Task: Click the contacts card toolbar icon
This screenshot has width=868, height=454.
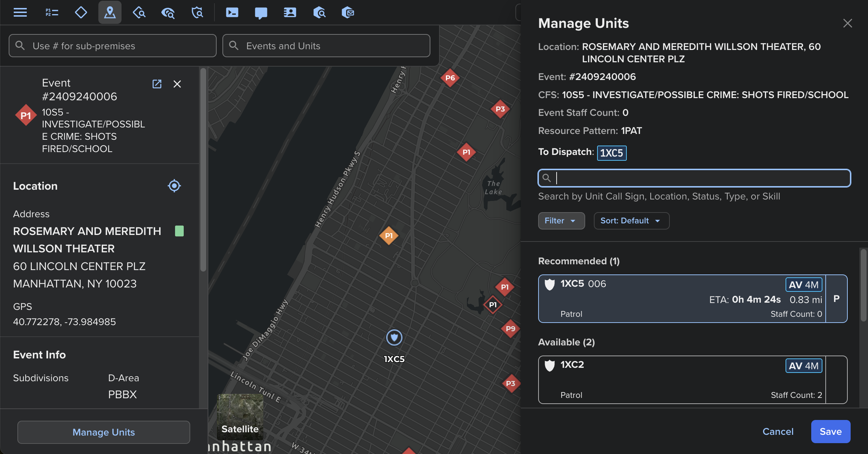Action: [x=290, y=13]
